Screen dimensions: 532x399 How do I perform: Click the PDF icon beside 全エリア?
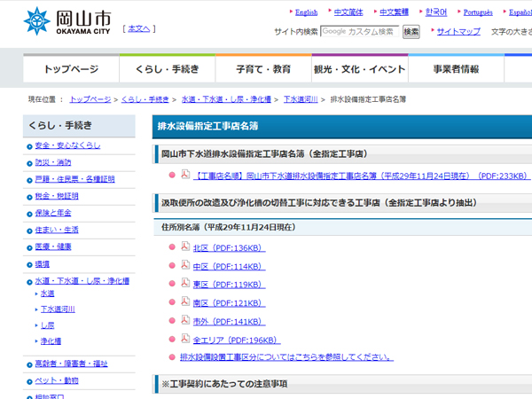click(185, 339)
